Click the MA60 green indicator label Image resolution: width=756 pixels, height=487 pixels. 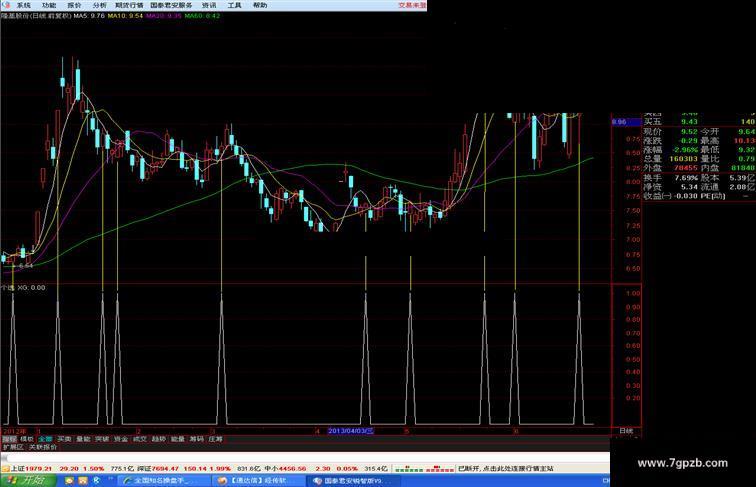202,16
